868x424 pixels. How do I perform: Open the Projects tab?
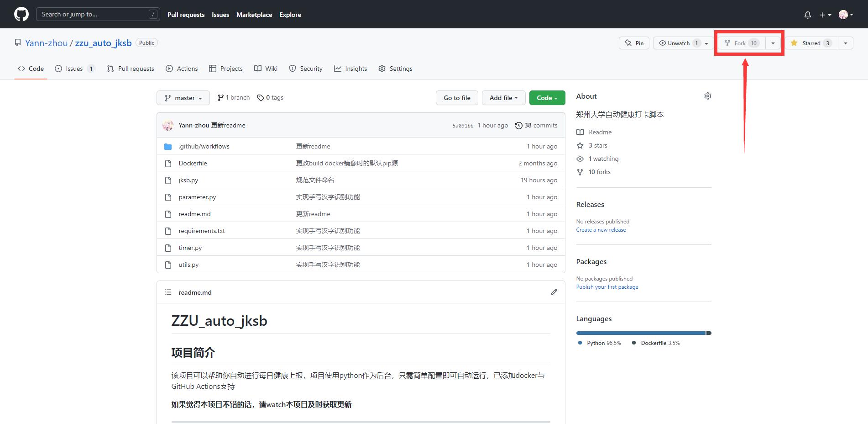click(225, 69)
